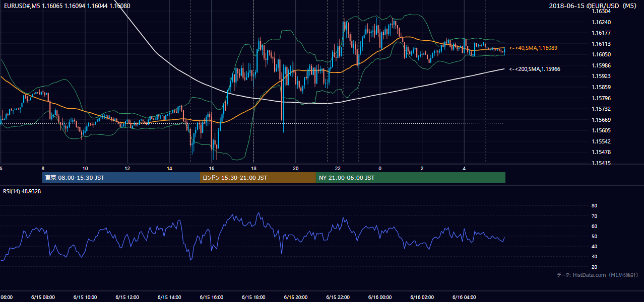Select the 東京 08:00-15:30 JST session bar
Viewport: 644px width, 302px height.
click(121, 178)
